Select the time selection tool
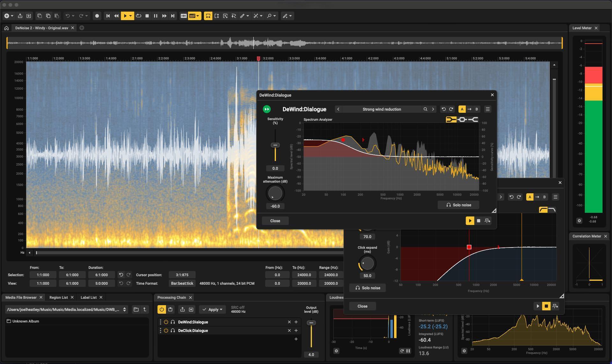The image size is (612, 364). coord(208,16)
